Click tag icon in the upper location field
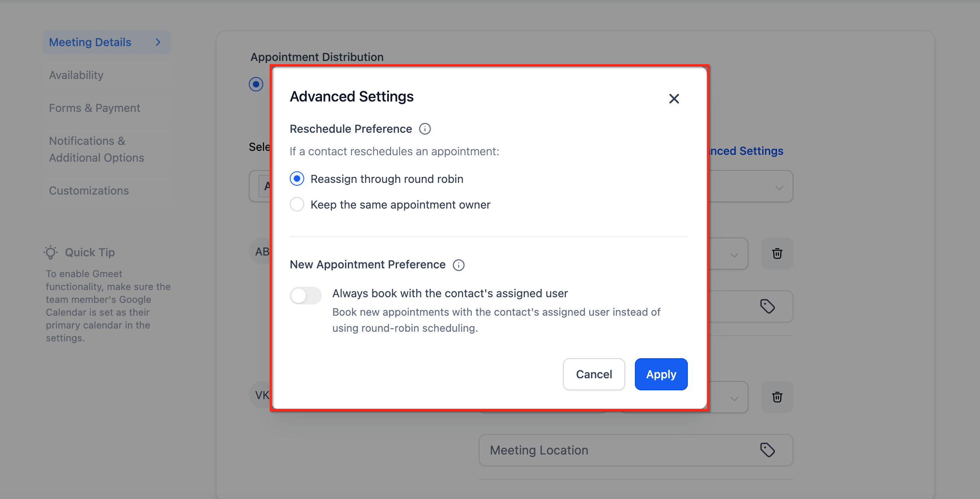Screen dimensions: 980x499 pos(767,306)
